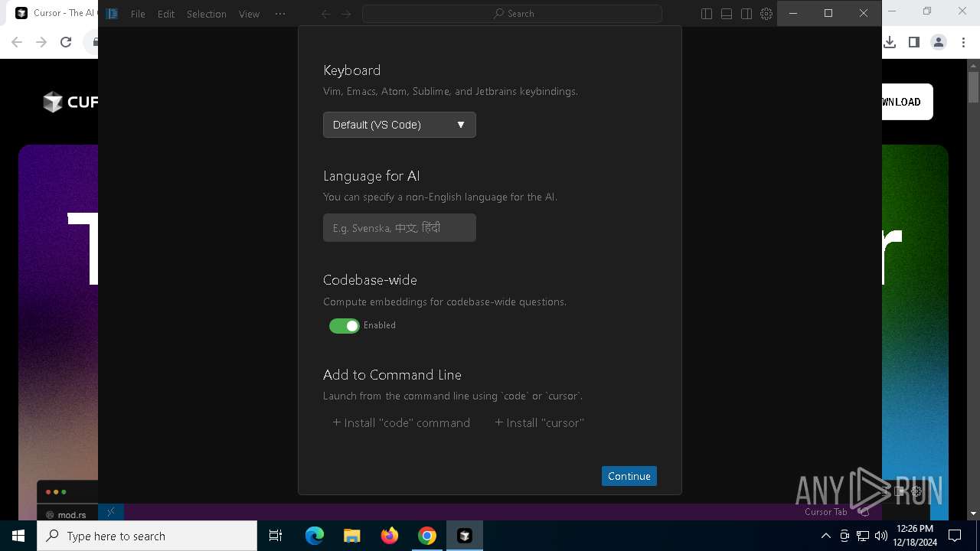
Task: Open File Explorer from the taskbar
Action: (x=352, y=536)
